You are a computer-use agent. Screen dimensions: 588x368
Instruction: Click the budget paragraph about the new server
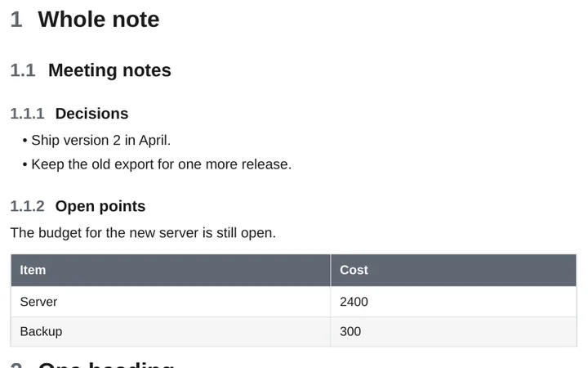tap(143, 233)
